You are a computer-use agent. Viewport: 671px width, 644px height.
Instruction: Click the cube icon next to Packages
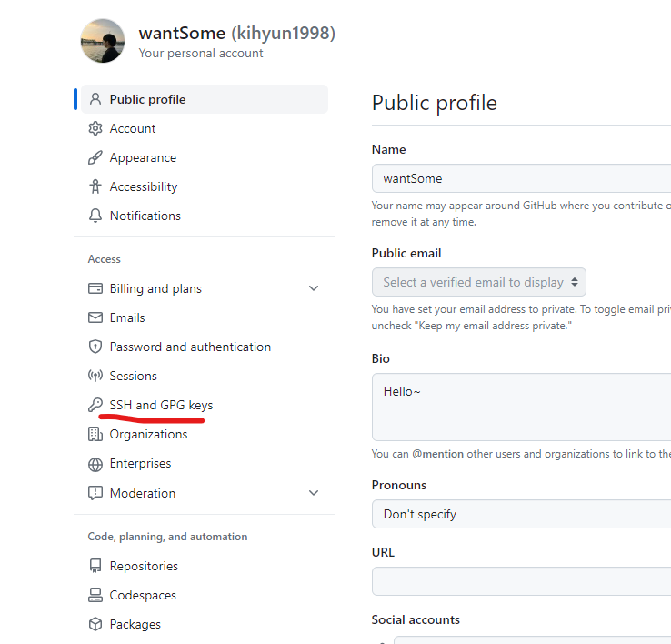[95, 624]
